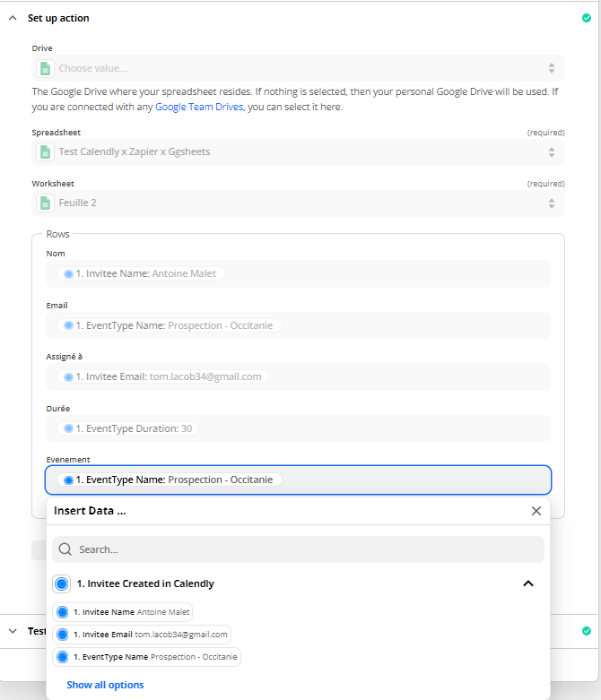The image size is (601, 700).
Task: Open the Drive dropdown
Action: (x=298, y=68)
